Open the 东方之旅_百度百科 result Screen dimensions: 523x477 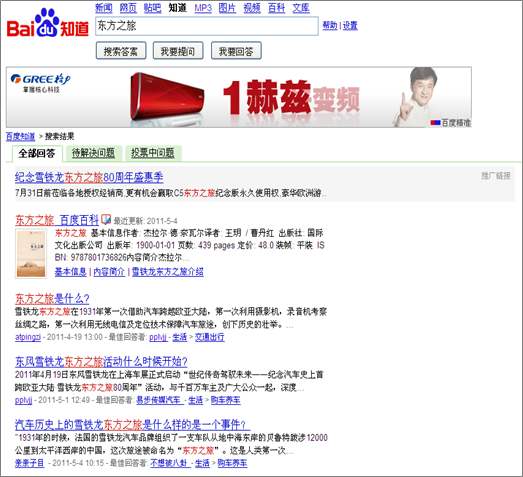57,220
